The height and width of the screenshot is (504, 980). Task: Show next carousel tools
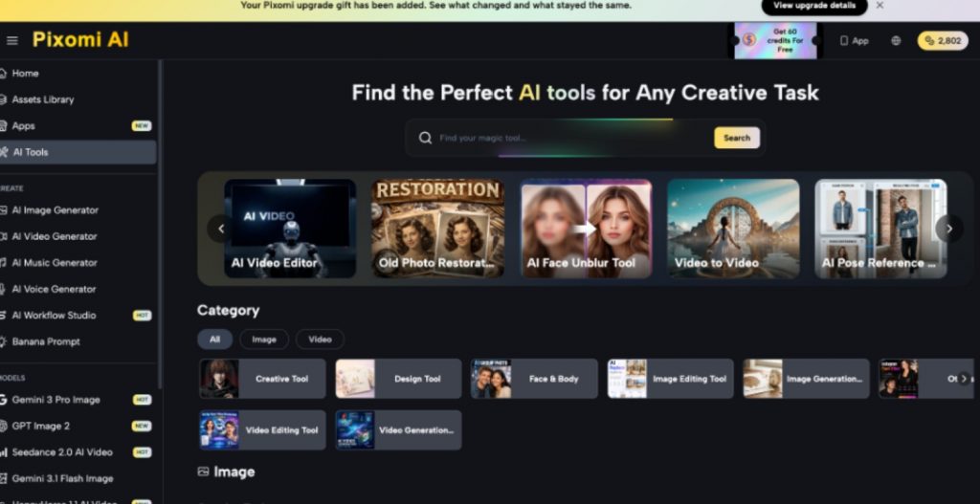pyautogui.click(x=948, y=229)
